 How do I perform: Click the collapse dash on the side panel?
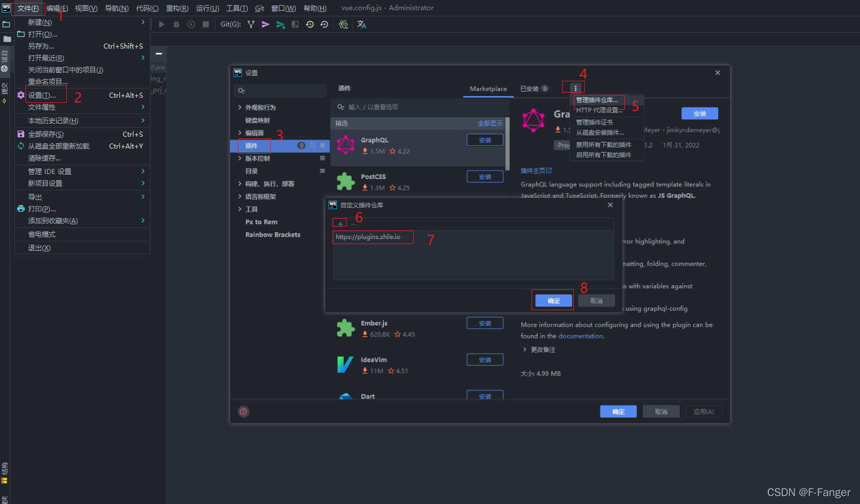coord(159,54)
